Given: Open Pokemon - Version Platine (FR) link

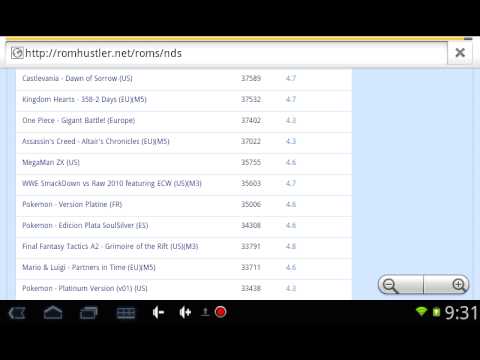Looking at the screenshot, I should point(72,204).
